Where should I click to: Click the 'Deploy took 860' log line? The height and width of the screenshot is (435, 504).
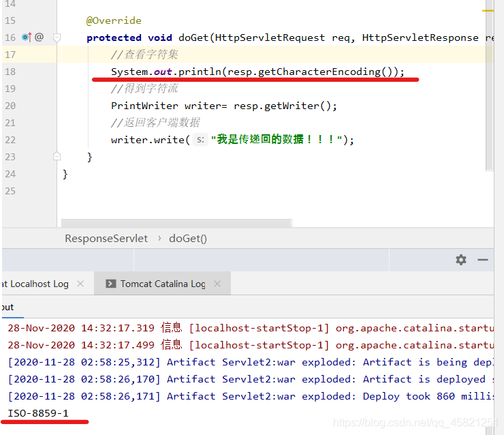coord(251,396)
